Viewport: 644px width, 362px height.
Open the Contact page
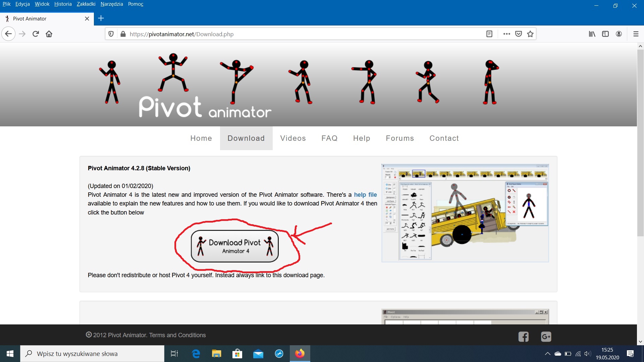coord(444,138)
